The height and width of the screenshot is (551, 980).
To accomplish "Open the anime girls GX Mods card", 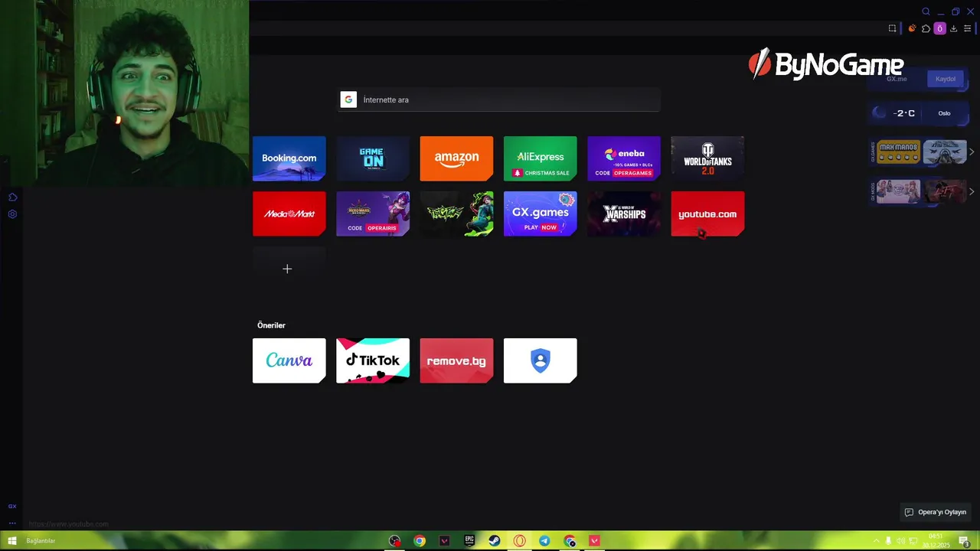I will (x=898, y=191).
